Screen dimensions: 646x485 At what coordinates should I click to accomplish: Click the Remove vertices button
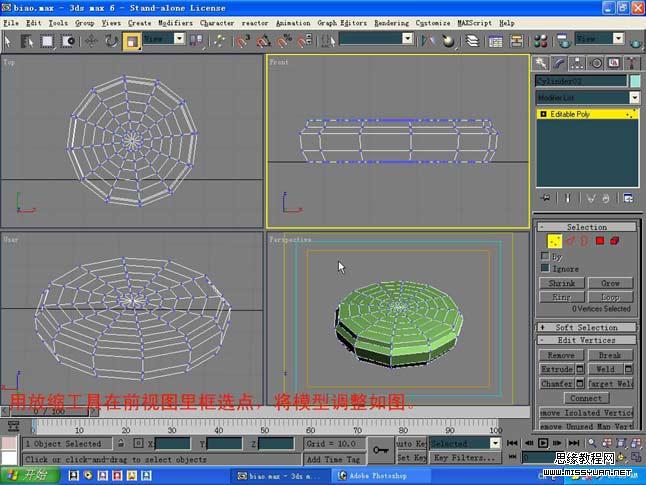click(561, 355)
